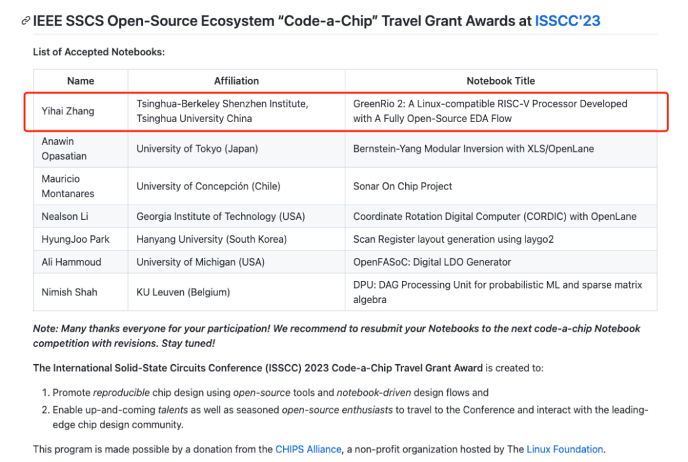Click the CORDIC with OpenLane notebook title
Screen dimensions: 688x462
pos(495,216)
